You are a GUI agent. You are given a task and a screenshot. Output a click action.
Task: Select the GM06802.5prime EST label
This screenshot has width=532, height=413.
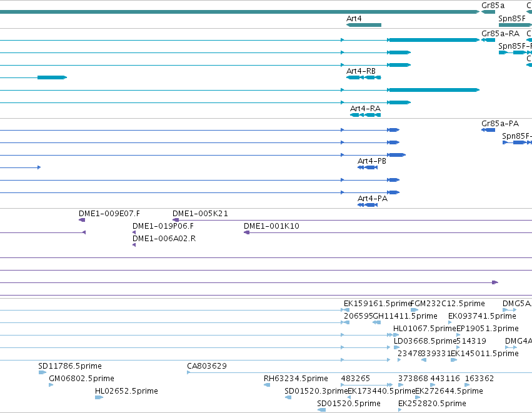(81, 379)
